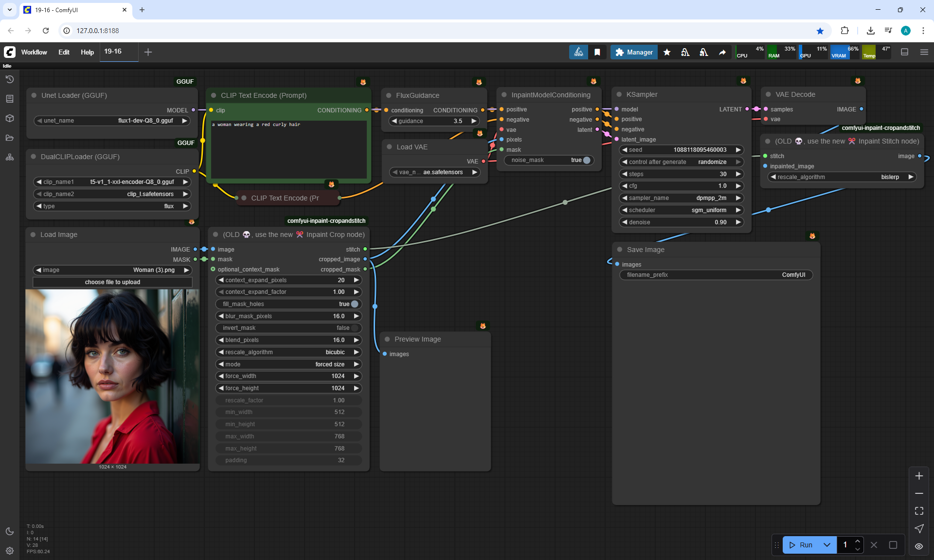Click the star favorites icon beside Manager

click(x=667, y=52)
